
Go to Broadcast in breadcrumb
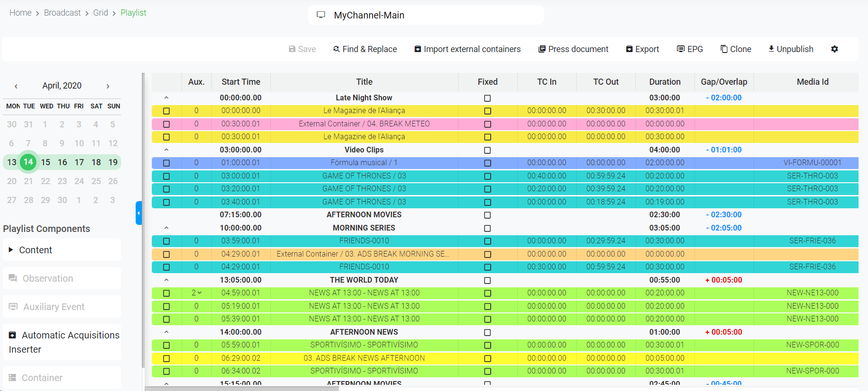pyautogui.click(x=62, y=13)
